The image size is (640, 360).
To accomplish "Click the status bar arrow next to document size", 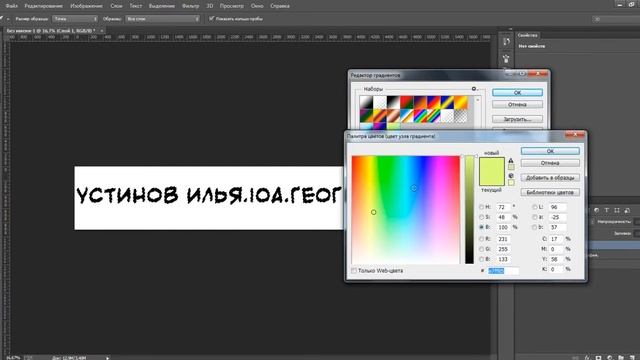I will (108, 358).
